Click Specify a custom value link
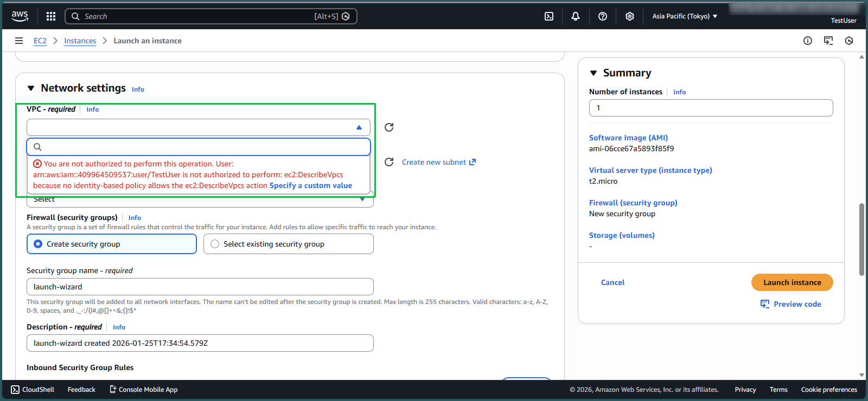Screen dimensions: 868x401 (x=311, y=185)
